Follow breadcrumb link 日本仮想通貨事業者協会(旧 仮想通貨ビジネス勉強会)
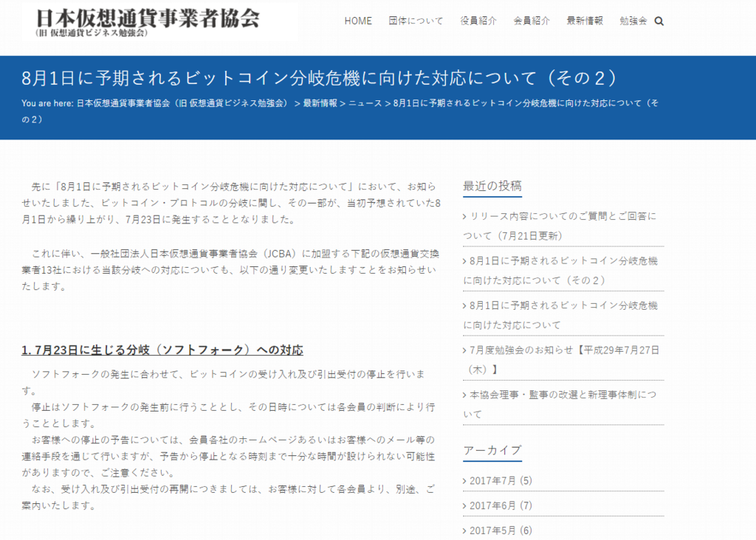756x540 pixels. click(183, 103)
